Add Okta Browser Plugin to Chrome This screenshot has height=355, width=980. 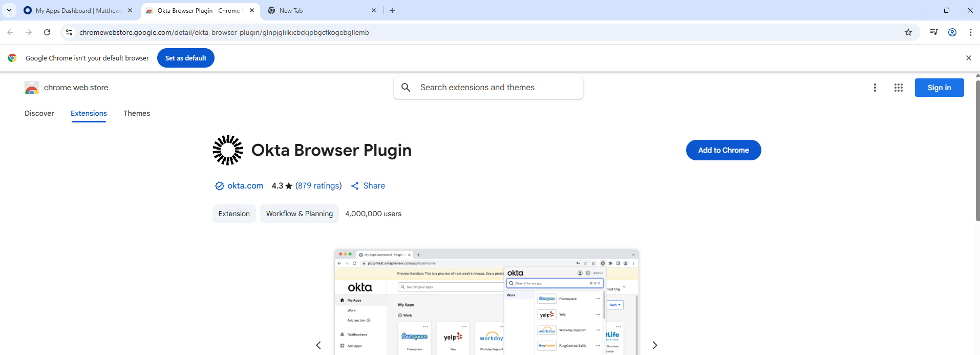tap(723, 150)
